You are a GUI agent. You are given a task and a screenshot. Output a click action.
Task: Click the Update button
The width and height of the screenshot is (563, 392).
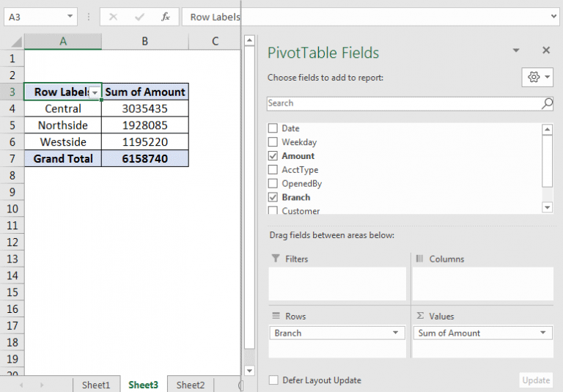pyautogui.click(x=536, y=380)
